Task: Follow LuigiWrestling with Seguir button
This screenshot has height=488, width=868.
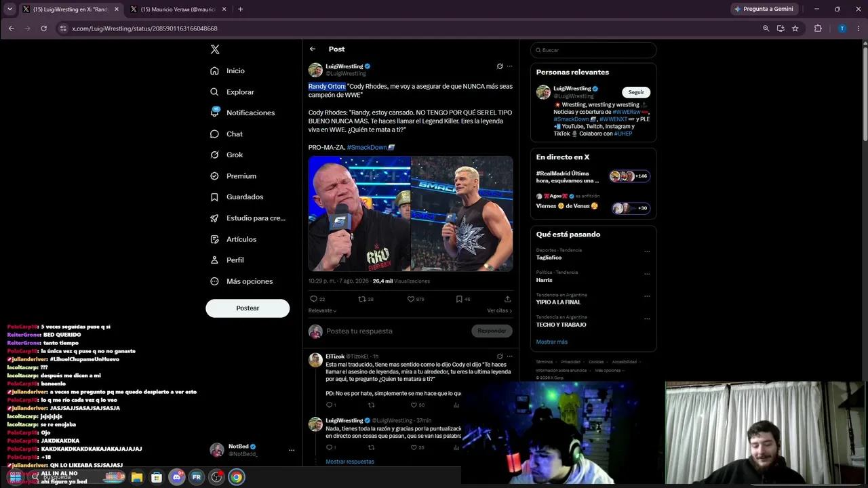Action: 636,92
